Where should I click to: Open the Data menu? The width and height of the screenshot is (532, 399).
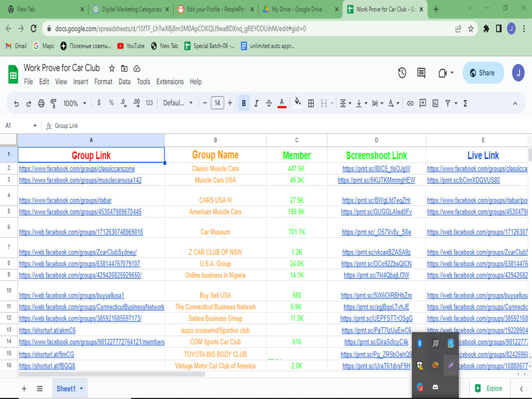click(124, 82)
